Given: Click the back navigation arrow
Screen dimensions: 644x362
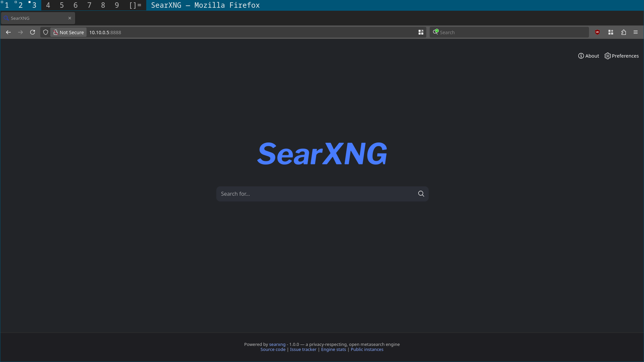Looking at the screenshot, I should pyautogui.click(x=8, y=32).
